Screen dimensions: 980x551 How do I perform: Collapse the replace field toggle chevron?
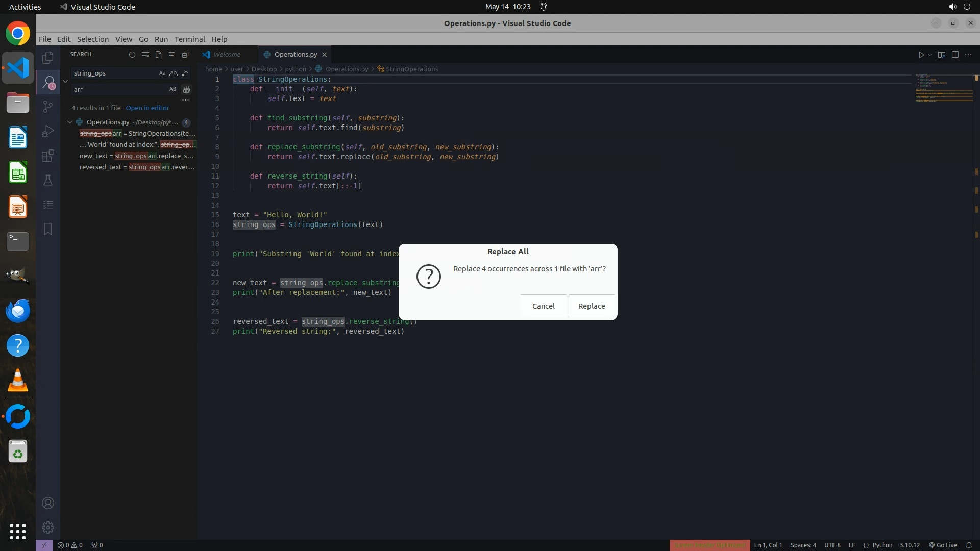coord(65,81)
